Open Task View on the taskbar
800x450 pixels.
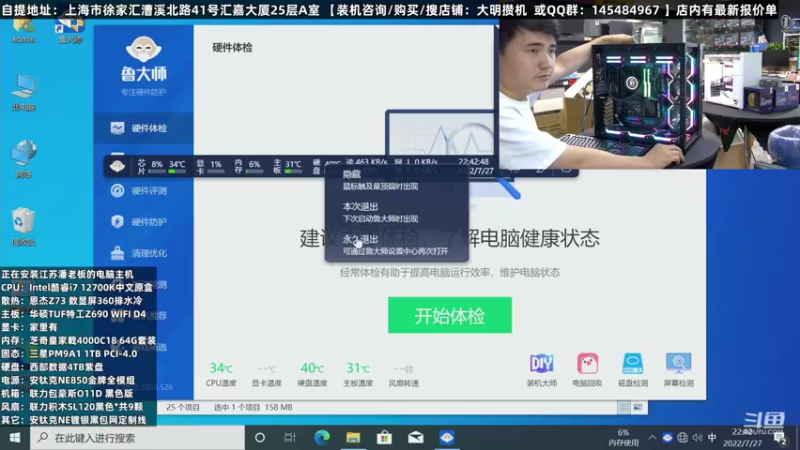point(290,438)
